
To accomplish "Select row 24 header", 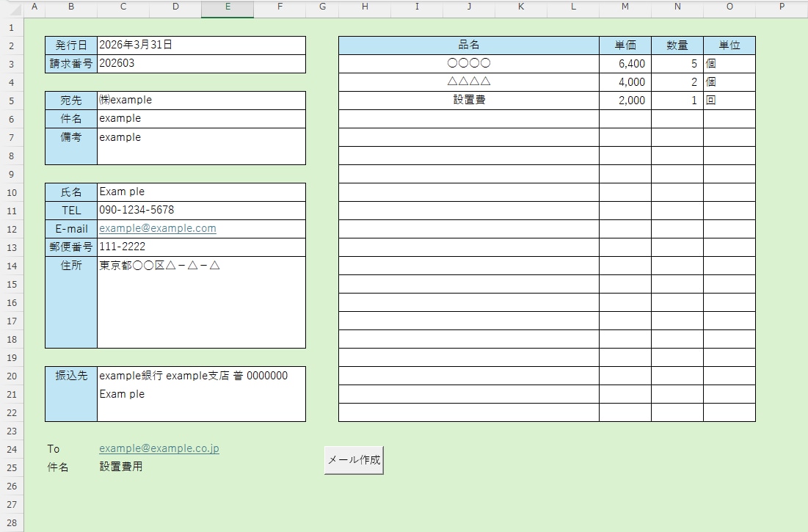I will (x=12, y=450).
